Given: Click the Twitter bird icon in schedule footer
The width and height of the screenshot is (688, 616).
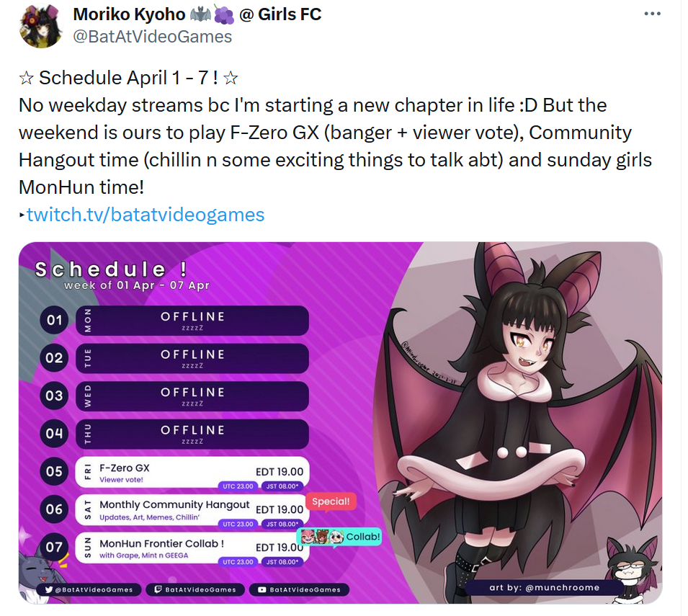Looking at the screenshot, I should (x=49, y=589).
